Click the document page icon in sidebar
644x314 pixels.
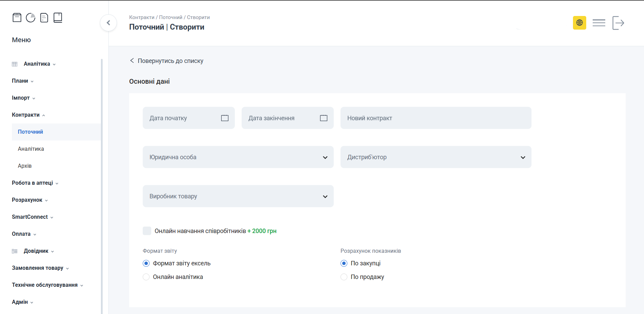pyautogui.click(x=44, y=18)
